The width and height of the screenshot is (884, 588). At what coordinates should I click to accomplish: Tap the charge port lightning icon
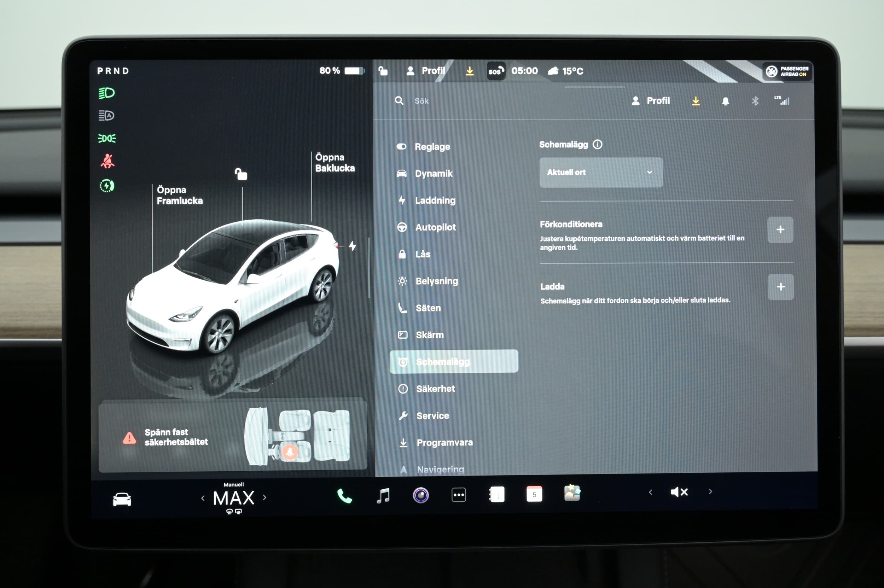[352, 246]
